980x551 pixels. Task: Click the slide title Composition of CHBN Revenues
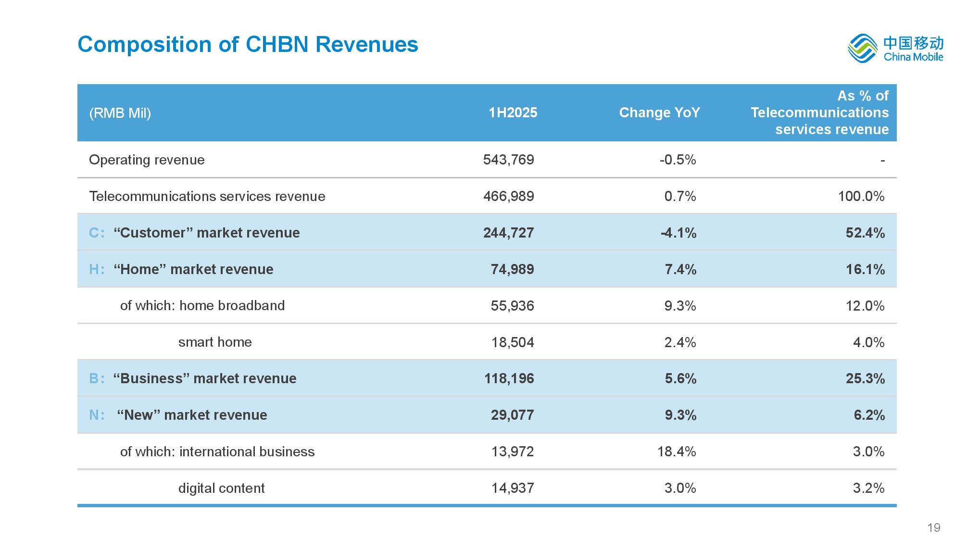(x=248, y=45)
